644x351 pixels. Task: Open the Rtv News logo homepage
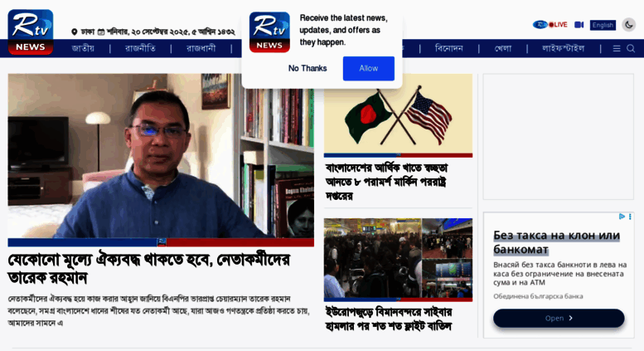click(31, 32)
